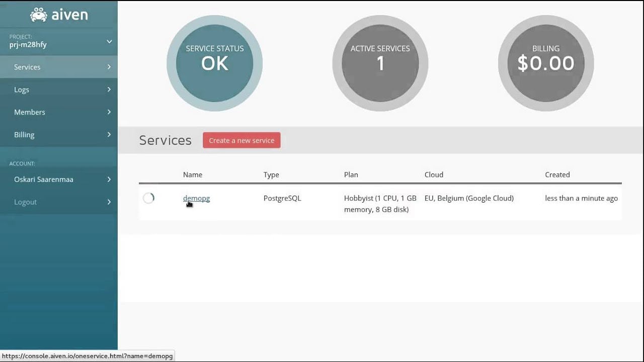Open the Logs sidebar menu
The height and width of the screenshot is (362, 644).
(x=59, y=89)
